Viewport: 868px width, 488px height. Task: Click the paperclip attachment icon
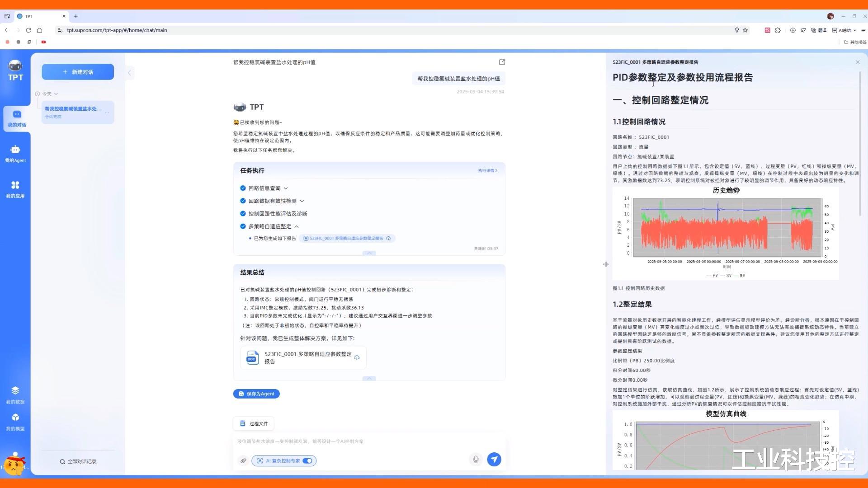[243, 460]
